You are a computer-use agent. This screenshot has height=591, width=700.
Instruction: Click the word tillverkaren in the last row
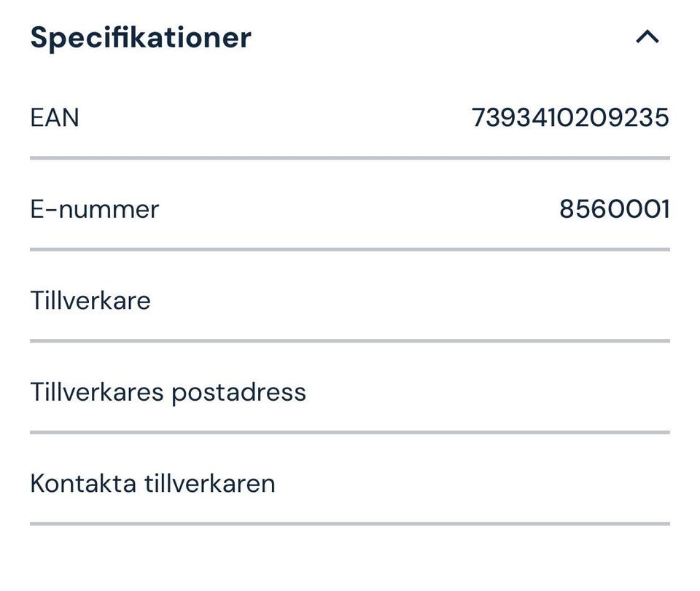pyautogui.click(x=209, y=483)
